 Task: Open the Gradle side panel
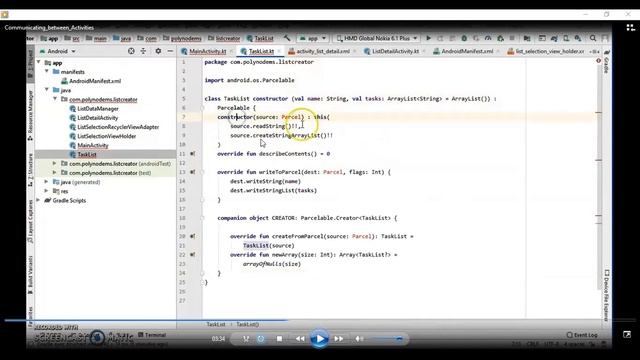click(607, 61)
